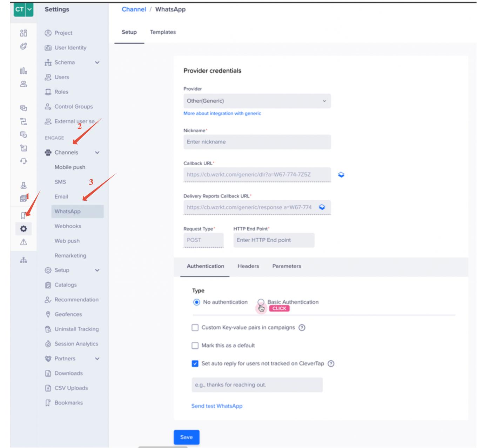This screenshot has height=448, width=477.
Task: Enable Custom Key-value pairs in campaigns checkbox
Action: [195, 328]
